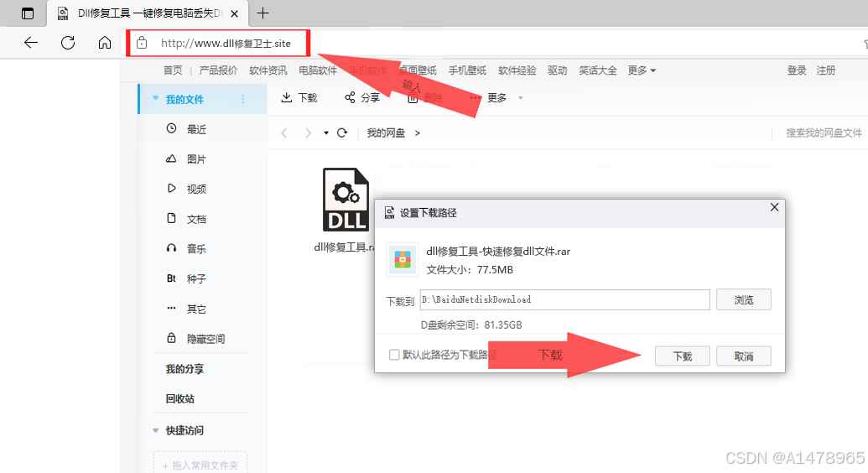Refresh the page with the reload icon
Image resolution: width=868 pixels, height=473 pixels.
pos(68,43)
